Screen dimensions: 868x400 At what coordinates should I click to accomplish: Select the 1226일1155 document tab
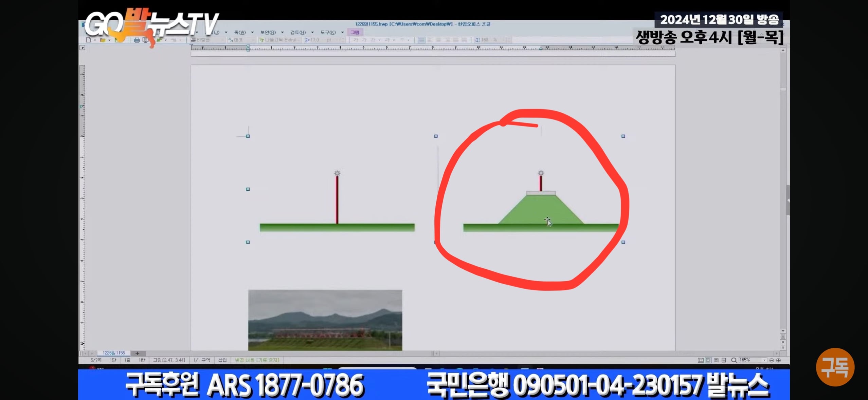click(x=114, y=353)
